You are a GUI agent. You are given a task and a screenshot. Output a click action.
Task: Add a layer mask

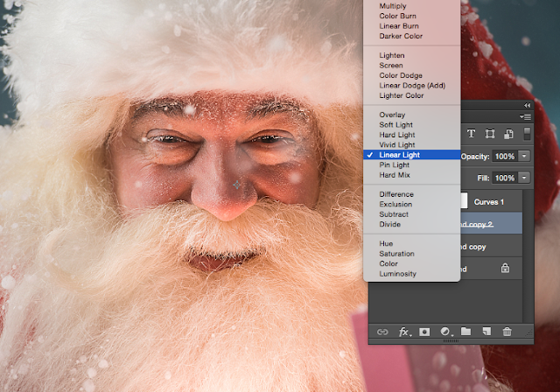[x=424, y=332]
